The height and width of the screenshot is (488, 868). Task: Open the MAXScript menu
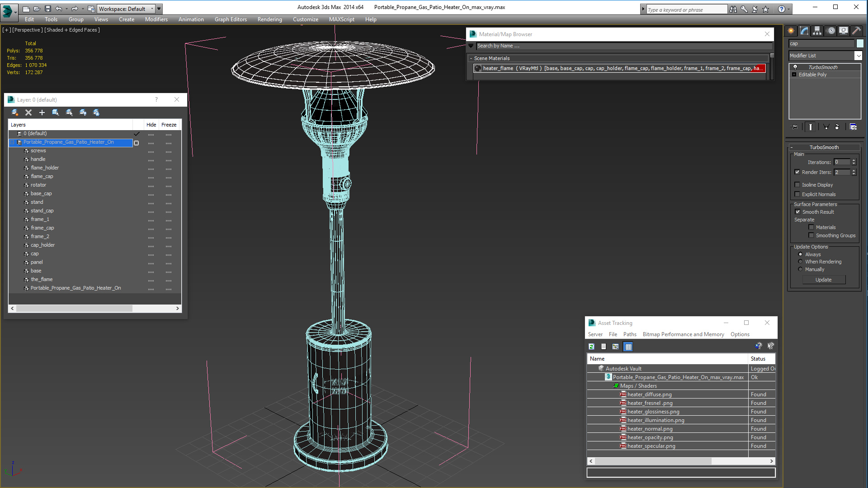[x=341, y=19]
